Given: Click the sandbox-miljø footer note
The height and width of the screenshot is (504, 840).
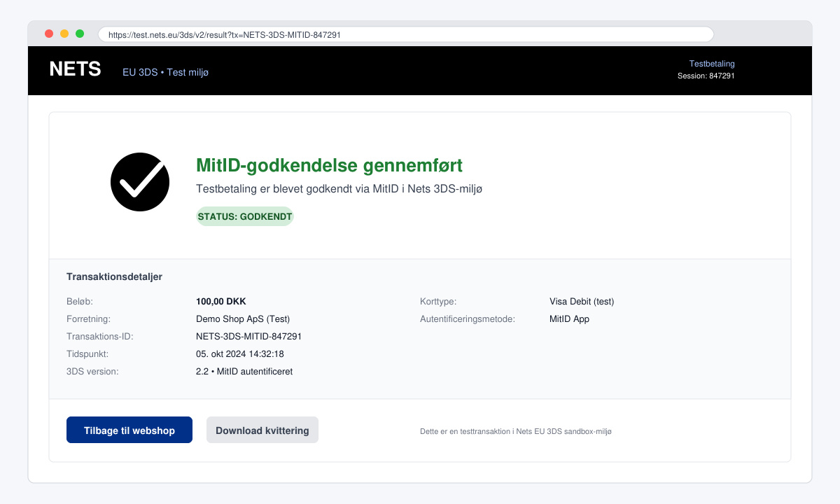Looking at the screenshot, I should pyautogui.click(x=516, y=432).
